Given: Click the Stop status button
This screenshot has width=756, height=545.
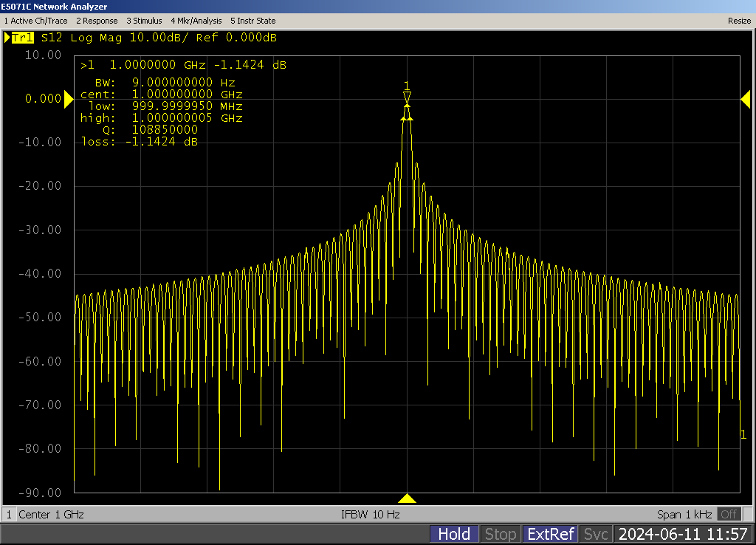Looking at the screenshot, I should [500, 534].
